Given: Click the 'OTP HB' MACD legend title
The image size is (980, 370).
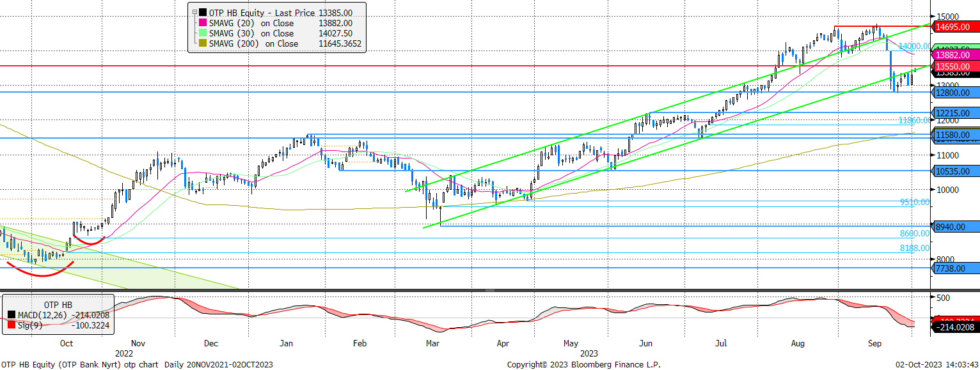Looking at the screenshot, I should [58, 304].
